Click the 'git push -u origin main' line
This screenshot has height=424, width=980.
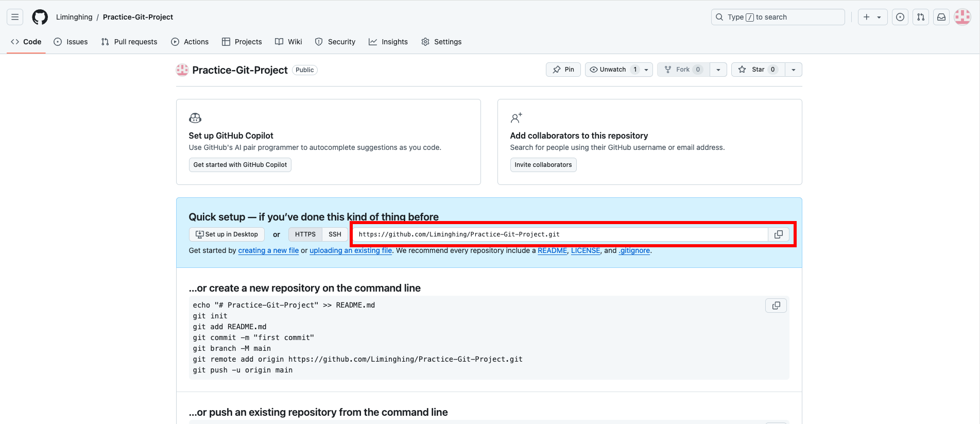point(243,370)
